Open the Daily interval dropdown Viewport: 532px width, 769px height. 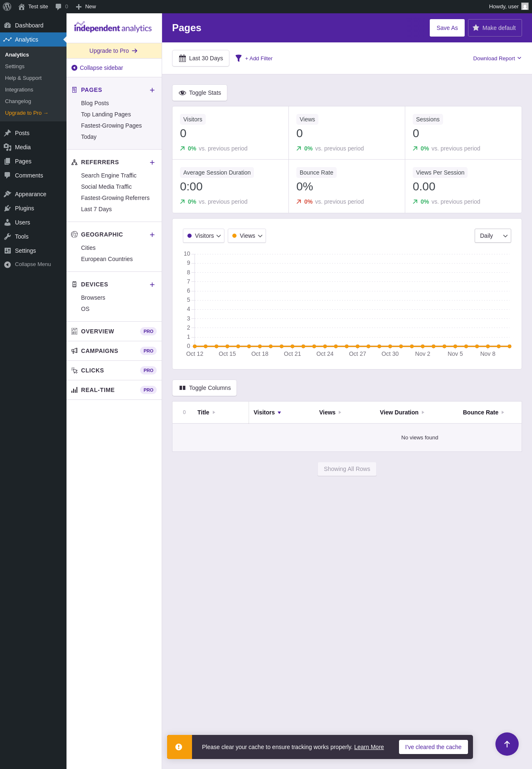coord(493,236)
